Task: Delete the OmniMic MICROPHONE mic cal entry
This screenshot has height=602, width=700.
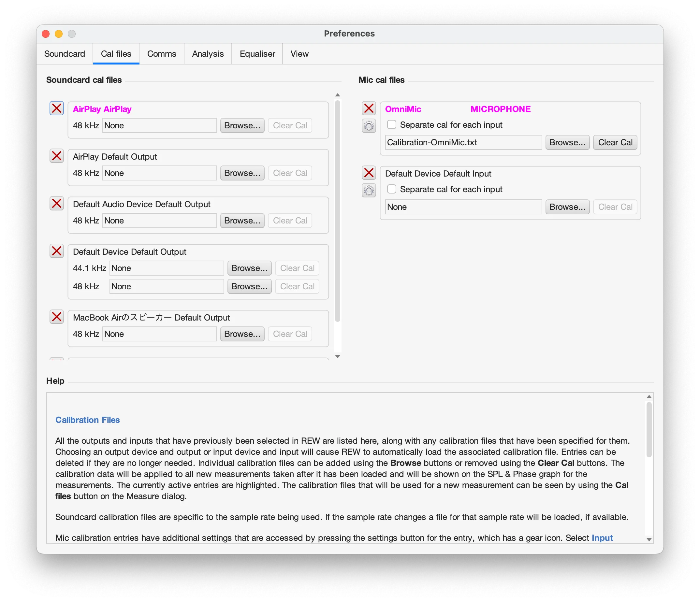Action: coord(369,108)
